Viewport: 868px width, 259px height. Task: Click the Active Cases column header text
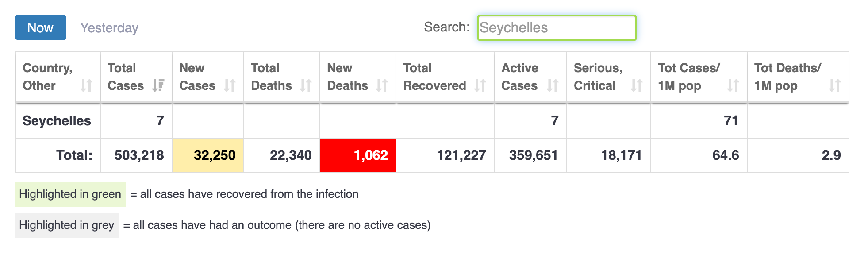519,77
